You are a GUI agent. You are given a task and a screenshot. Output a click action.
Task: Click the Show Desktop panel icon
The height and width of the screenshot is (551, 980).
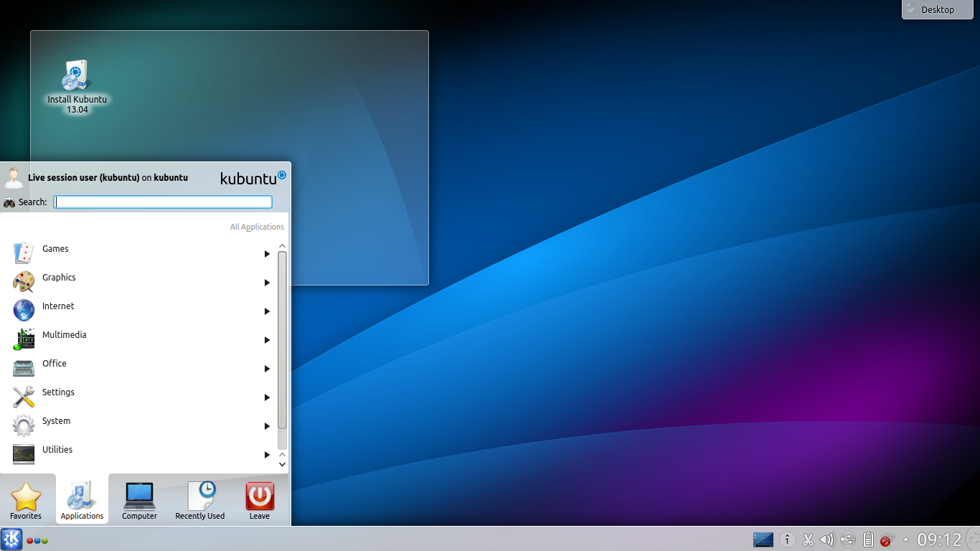tap(763, 540)
